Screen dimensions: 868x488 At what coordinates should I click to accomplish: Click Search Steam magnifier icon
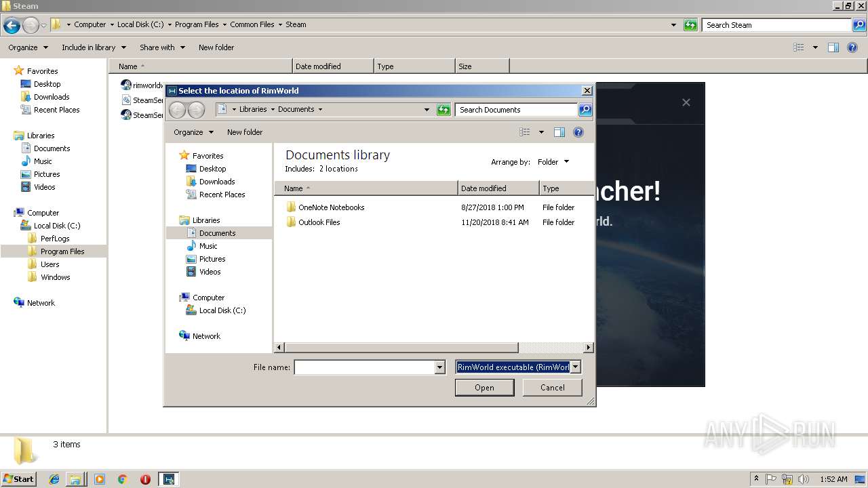click(859, 25)
